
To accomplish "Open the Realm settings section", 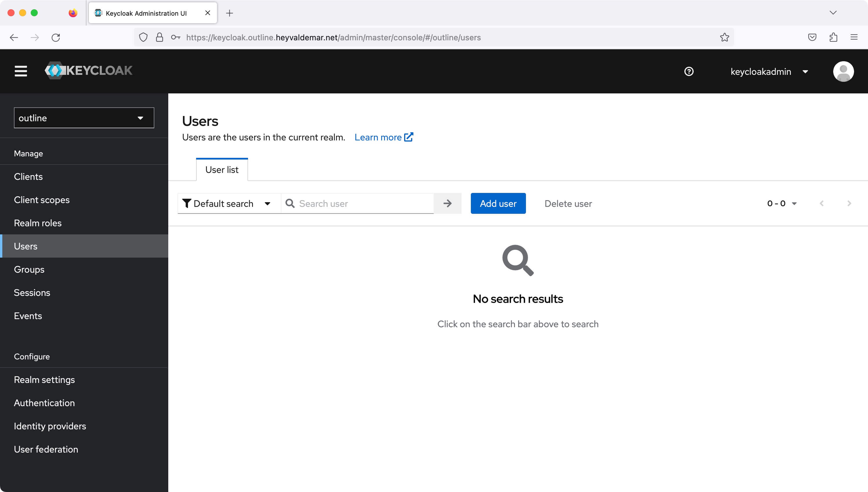I will (44, 379).
